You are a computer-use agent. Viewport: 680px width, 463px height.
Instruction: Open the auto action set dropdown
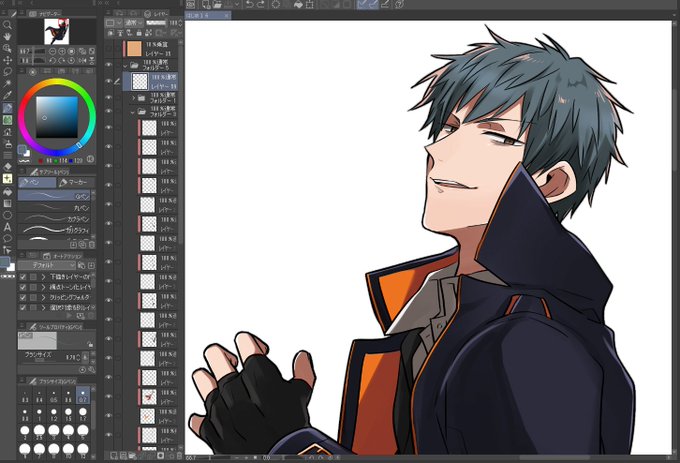coord(47,265)
